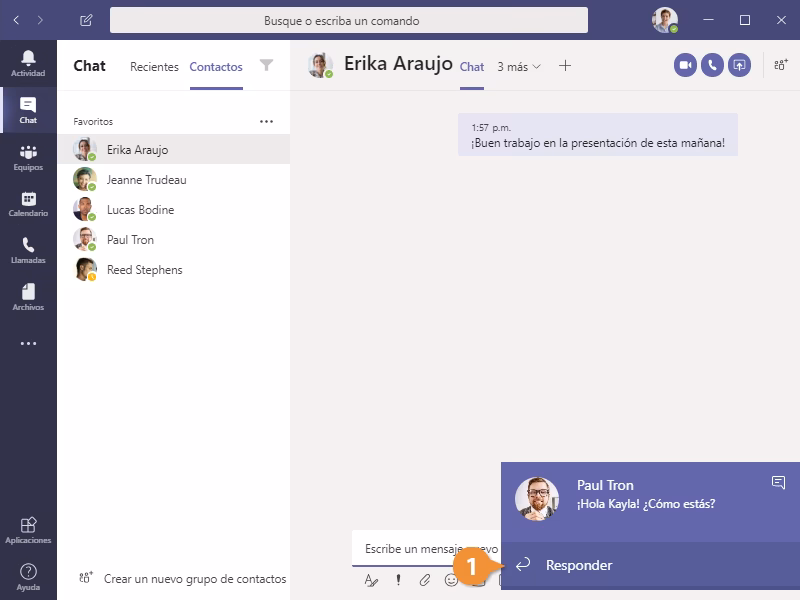Go back with the left arrow
Screen dimensions: 800x600
pyautogui.click(x=16, y=20)
